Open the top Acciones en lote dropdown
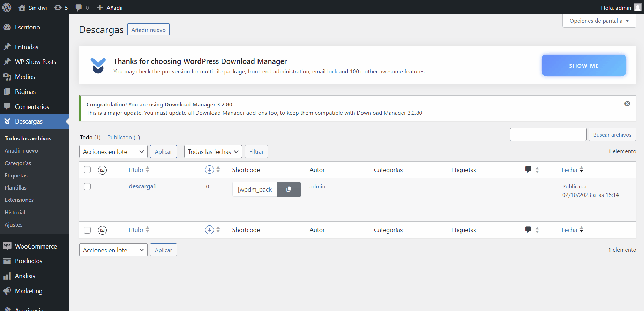Image resolution: width=644 pixels, height=311 pixels. point(113,151)
